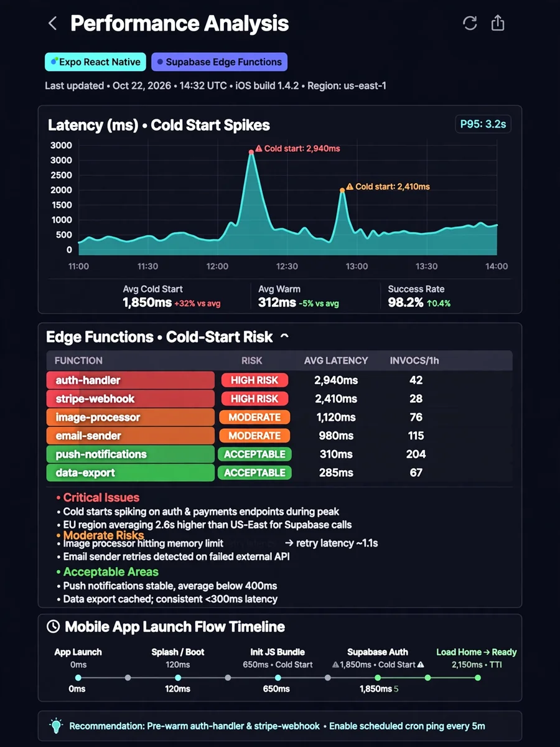Image resolution: width=560 pixels, height=747 pixels.
Task: Click ACCEPTABLE badge for data-export
Action: (x=254, y=472)
